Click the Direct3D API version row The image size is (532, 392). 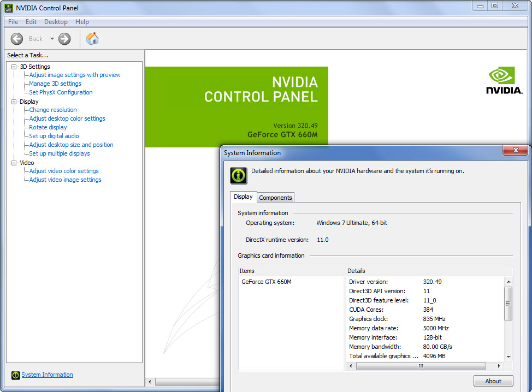click(426, 292)
